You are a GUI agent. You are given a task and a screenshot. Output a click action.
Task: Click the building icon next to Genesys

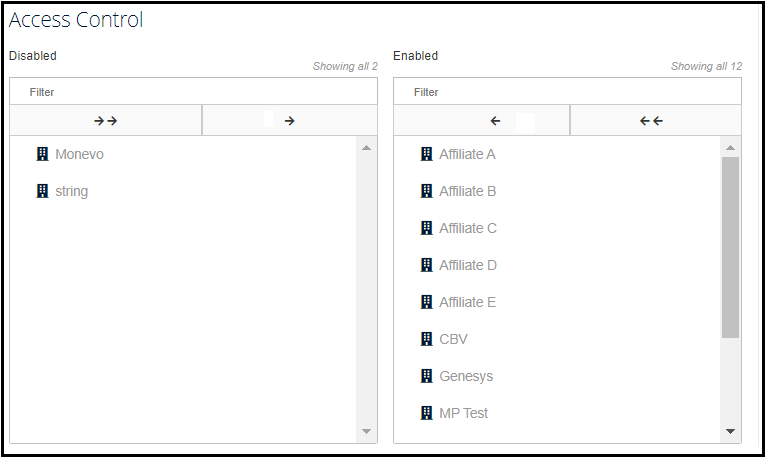427,376
